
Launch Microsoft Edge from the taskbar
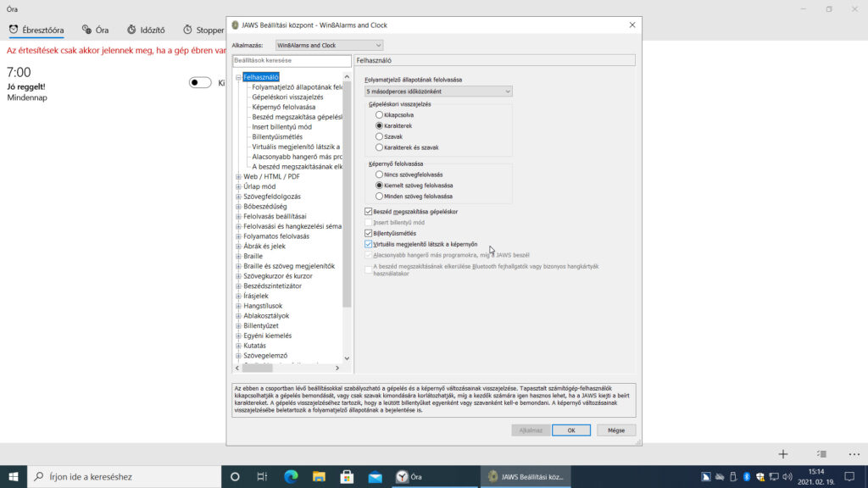291,476
